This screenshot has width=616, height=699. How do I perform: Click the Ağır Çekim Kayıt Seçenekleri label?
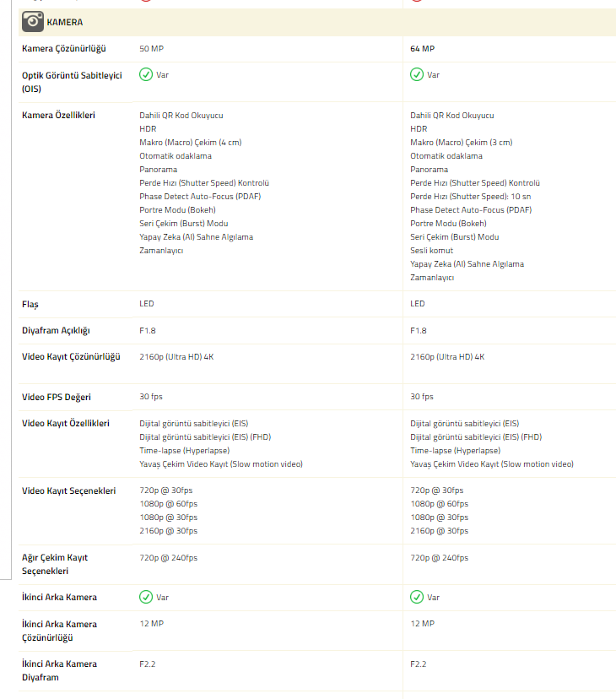[55, 564]
